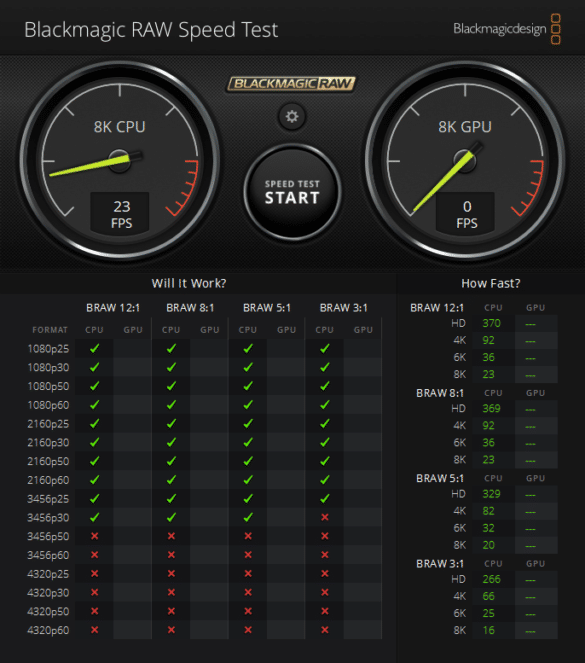Select the Will It Work? section header
This screenshot has width=585, height=663.
[189, 283]
